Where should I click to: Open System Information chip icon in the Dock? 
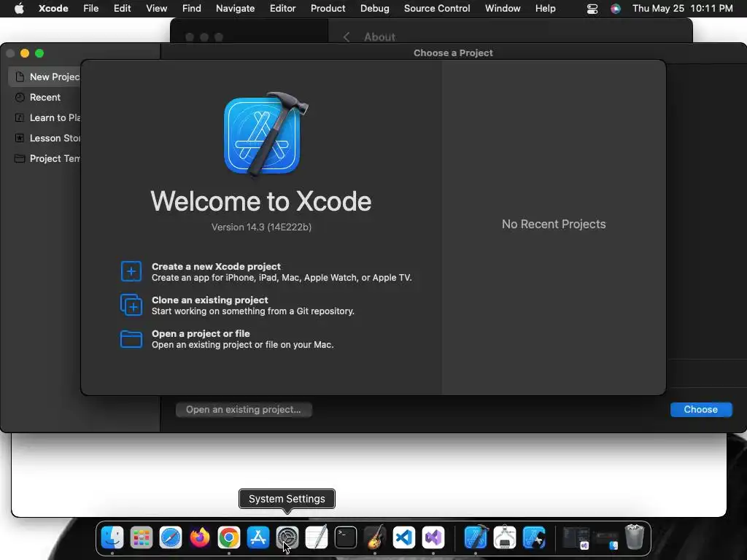pyautogui.click(x=505, y=537)
